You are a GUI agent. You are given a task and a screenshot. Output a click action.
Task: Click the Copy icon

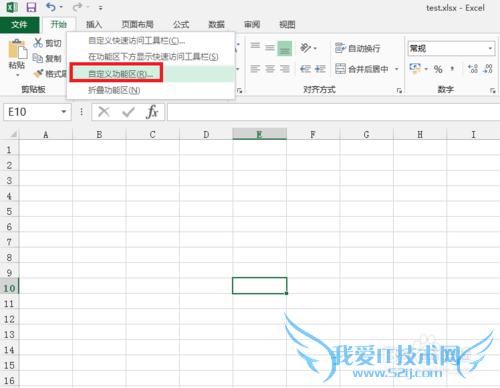(x=38, y=58)
